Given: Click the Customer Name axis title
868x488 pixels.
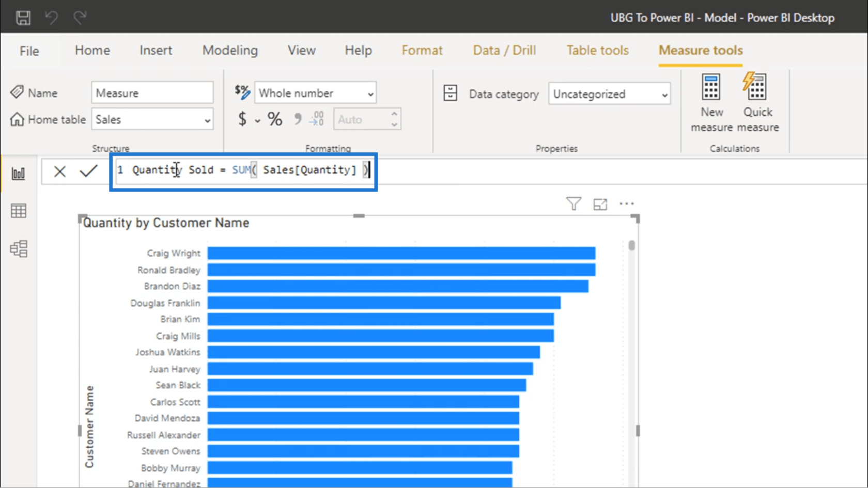Looking at the screenshot, I should (x=89, y=427).
